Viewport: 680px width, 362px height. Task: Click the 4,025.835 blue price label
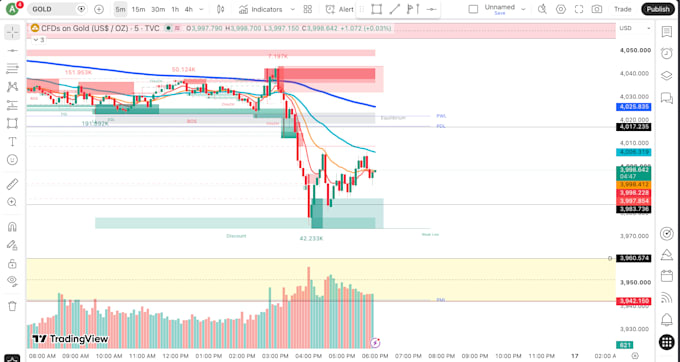click(x=634, y=107)
